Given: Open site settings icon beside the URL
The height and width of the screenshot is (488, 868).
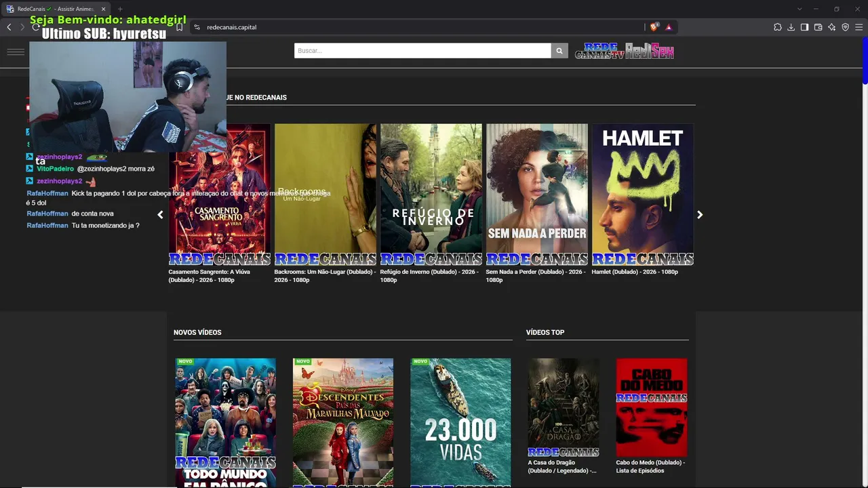Looking at the screenshot, I should click(x=197, y=27).
